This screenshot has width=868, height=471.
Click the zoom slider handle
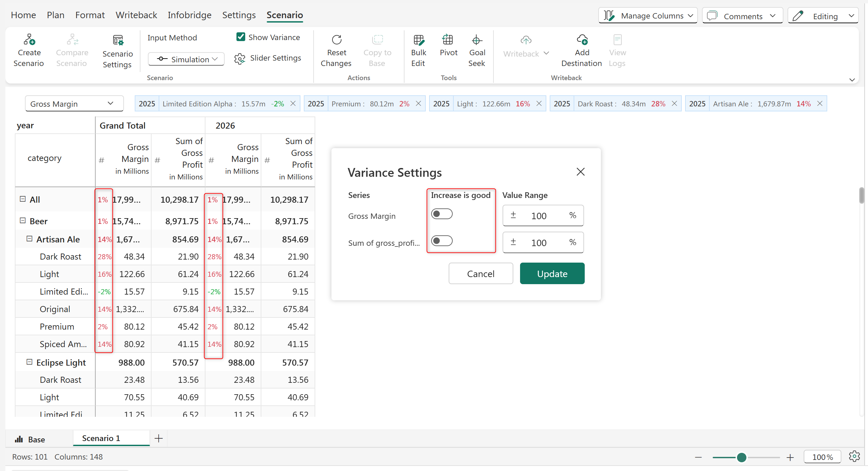click(741, 458)
